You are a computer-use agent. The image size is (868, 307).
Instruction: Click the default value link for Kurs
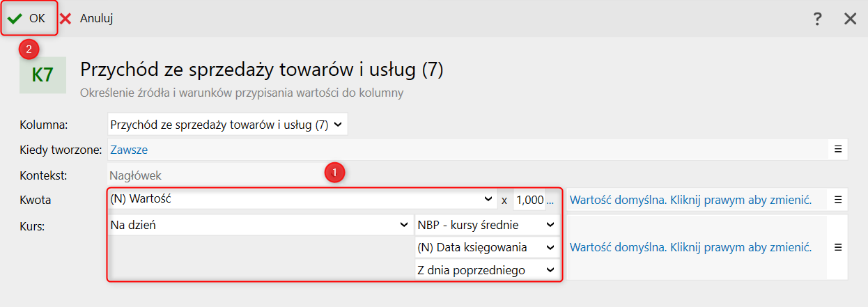pyautogui.click(x=691, y=247)
